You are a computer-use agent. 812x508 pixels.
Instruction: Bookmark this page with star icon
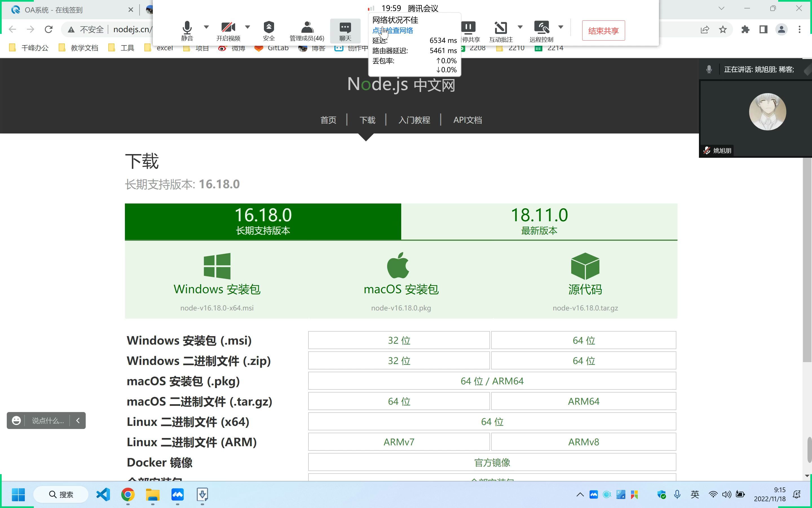pos(723,30)
